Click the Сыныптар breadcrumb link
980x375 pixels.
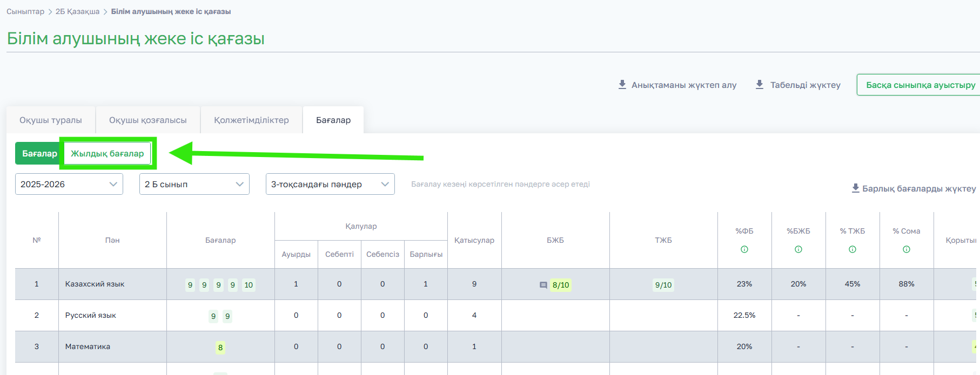click(x=25, y=11)
